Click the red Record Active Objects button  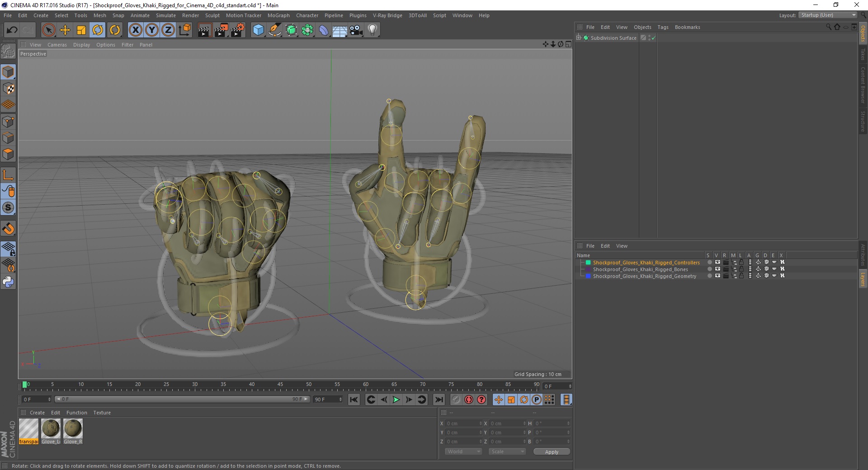pyautogui.click(x=469, y=399)
